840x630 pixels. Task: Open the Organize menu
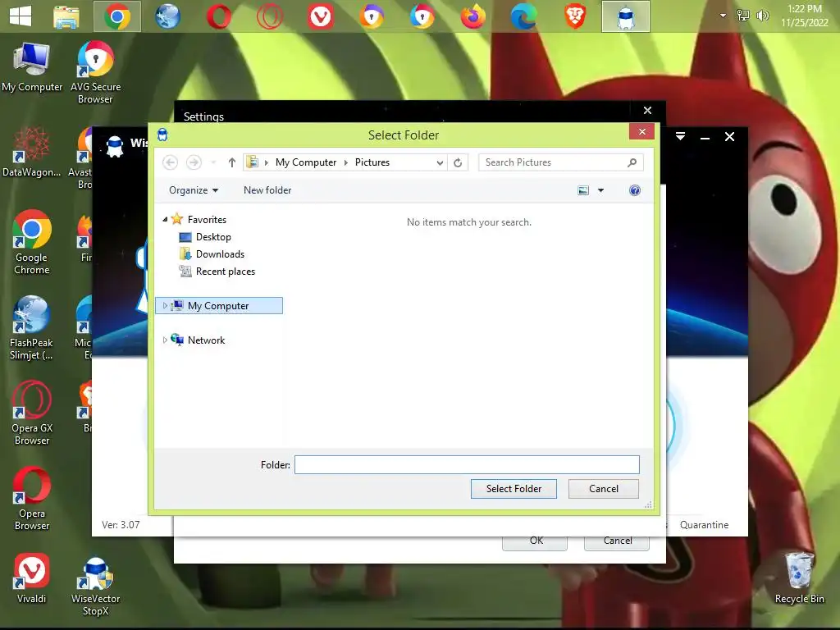point(194,190)
